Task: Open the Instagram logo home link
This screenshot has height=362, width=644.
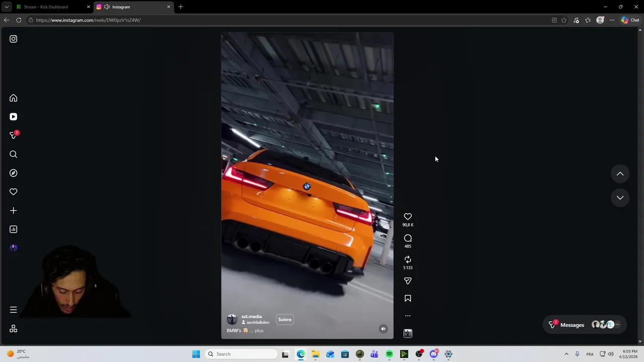Action: [x=14, y=39]
